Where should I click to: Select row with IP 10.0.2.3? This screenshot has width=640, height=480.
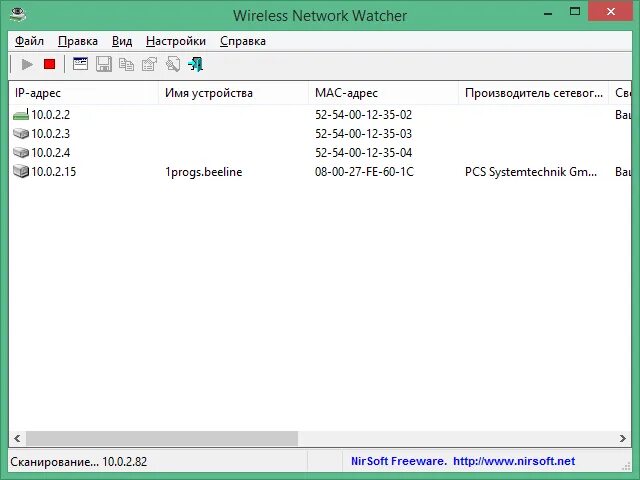[320, 133]
